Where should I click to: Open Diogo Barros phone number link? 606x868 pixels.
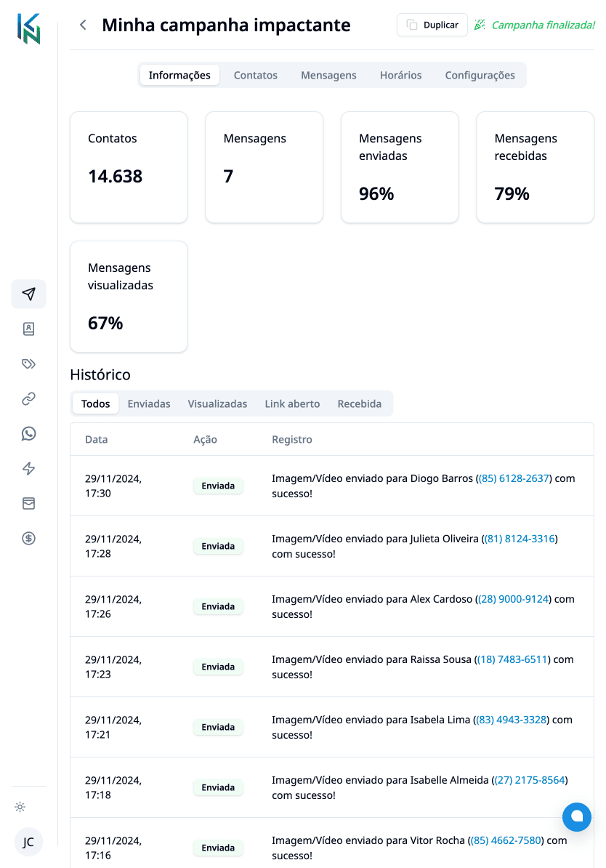[514, 478]
